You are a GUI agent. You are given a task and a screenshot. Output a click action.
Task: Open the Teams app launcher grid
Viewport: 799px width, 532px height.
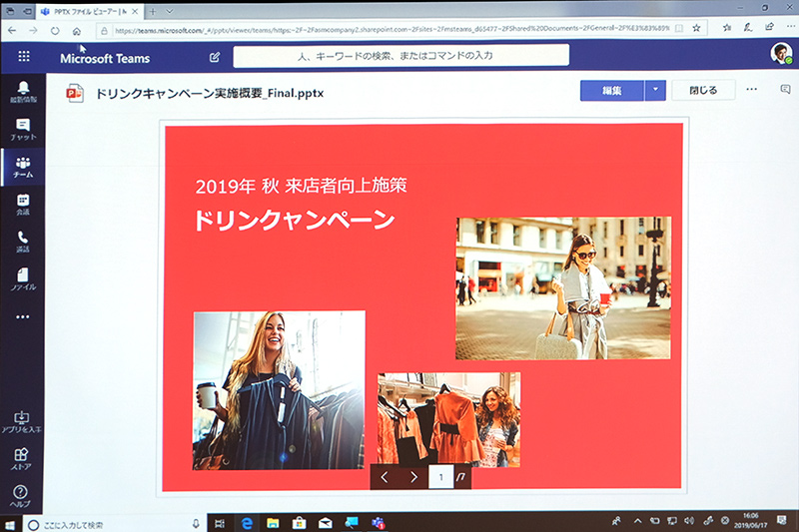(x=24, y=57)
